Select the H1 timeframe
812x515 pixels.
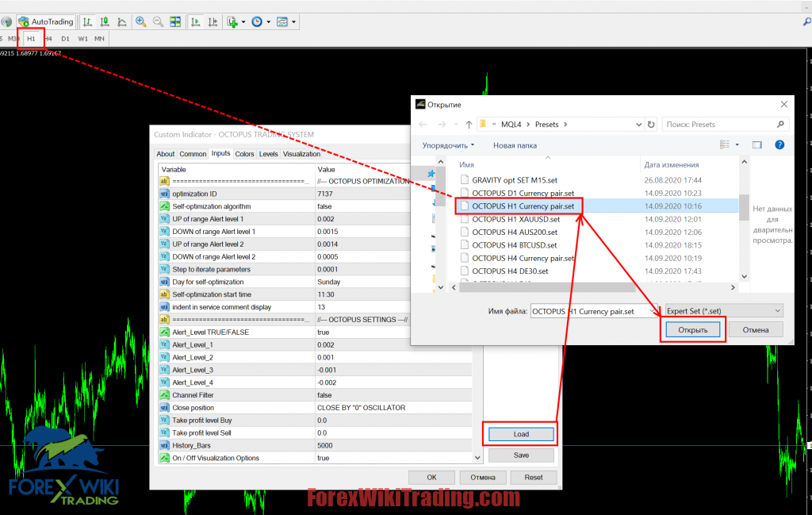pos(31,39)
